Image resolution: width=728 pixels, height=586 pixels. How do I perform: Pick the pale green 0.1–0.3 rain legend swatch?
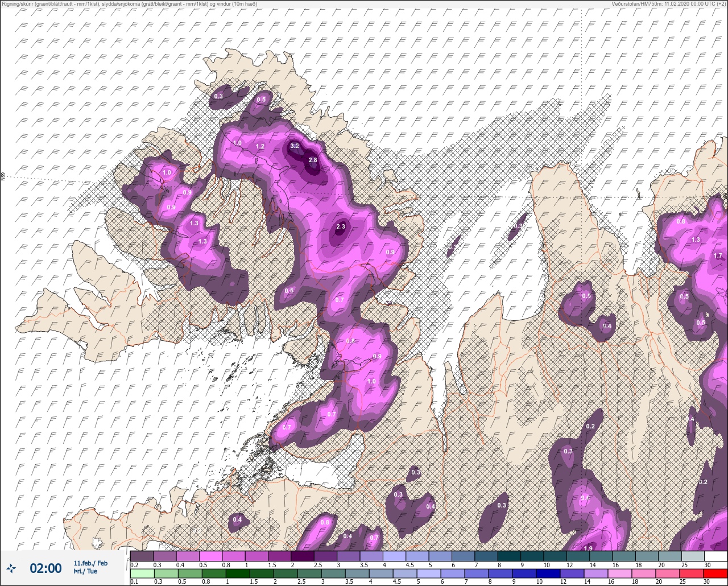pyautogui.click(x=142, y=573)
